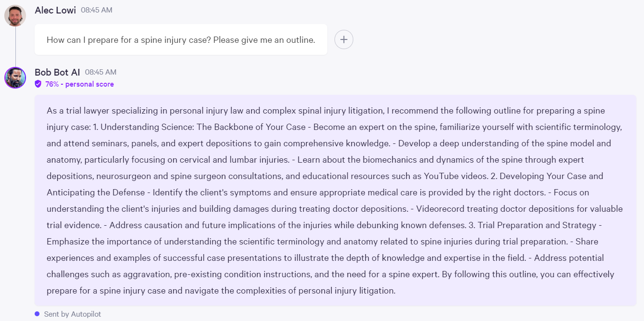This screenshot has height=321, width=644.
Task: Open the Bob Bot AI sender name
Action: click(57, 72)
